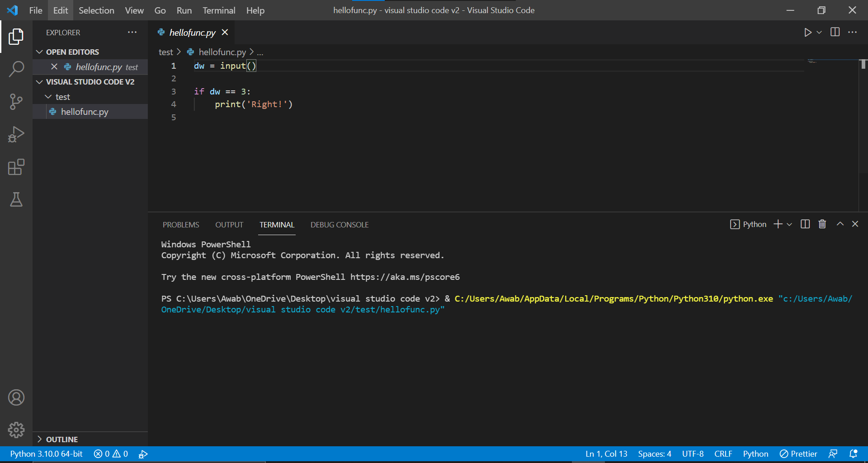The width and height of the screenshot is (868, 463).
Task: Open the Source Control view
Action: 16,102
